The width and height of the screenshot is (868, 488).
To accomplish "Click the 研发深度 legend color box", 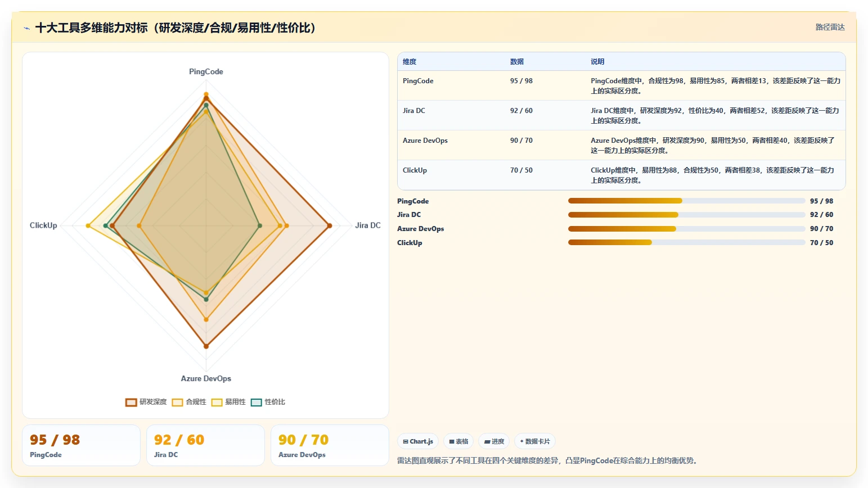I will tap(131, 402).
